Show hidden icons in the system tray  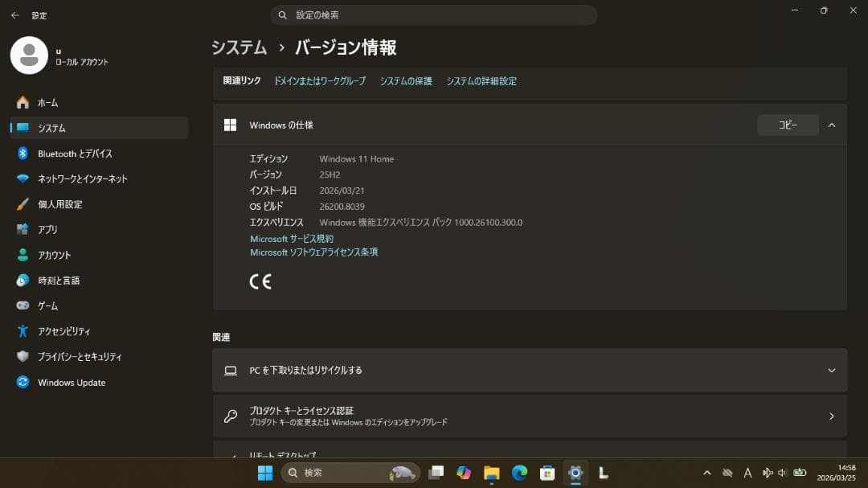(x=706, y=473)
